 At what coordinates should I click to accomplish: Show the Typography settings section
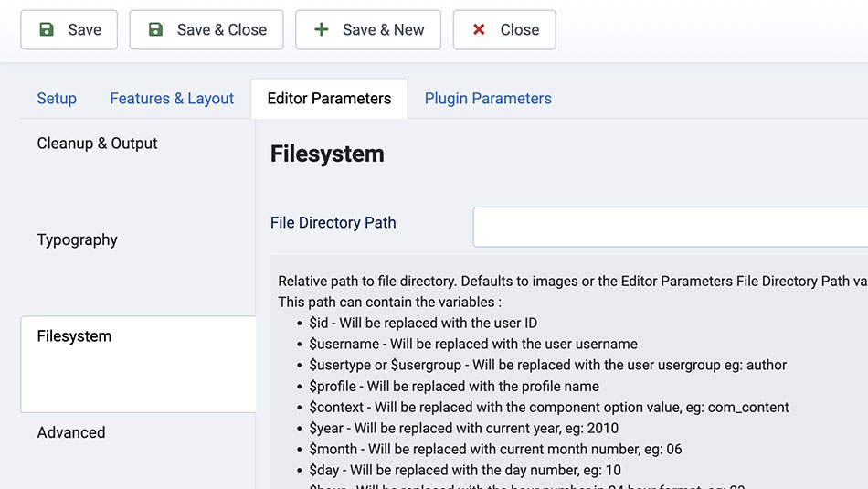[78, 239]
